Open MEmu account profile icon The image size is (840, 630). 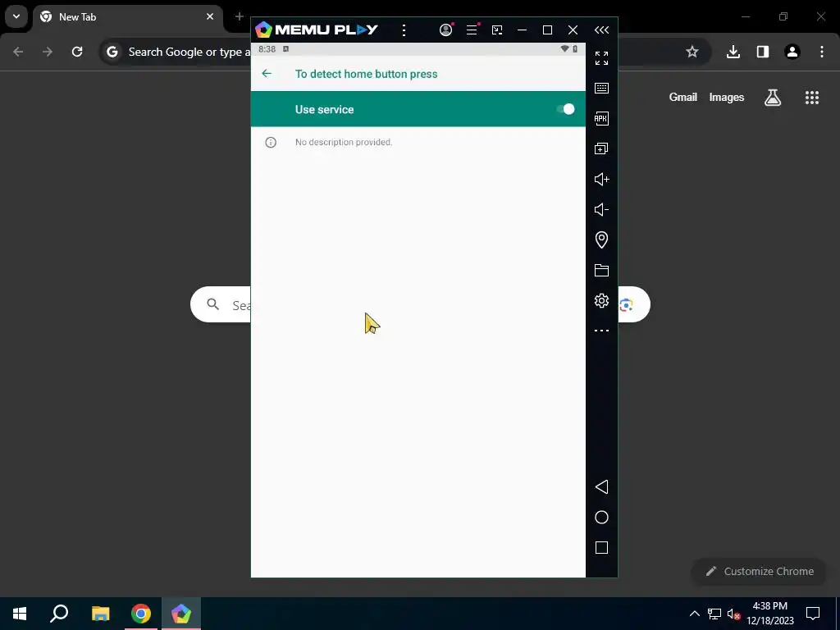445,30
